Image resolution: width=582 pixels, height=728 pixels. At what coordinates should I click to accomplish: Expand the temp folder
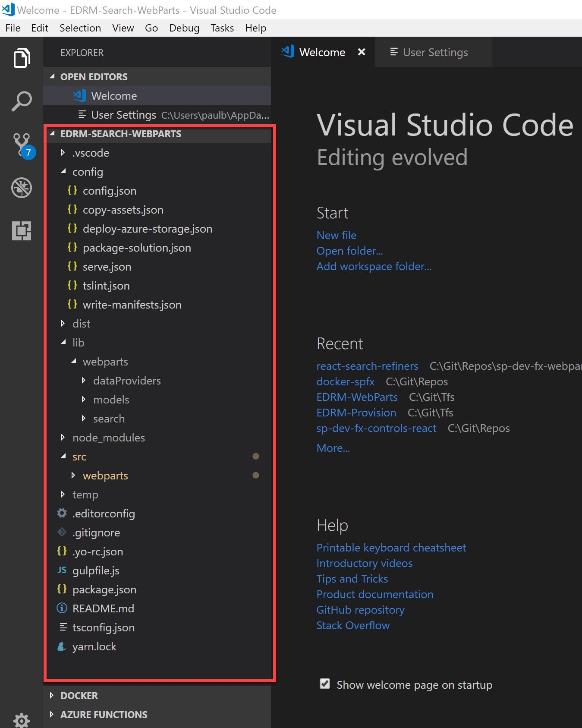[x=63, y=494]
